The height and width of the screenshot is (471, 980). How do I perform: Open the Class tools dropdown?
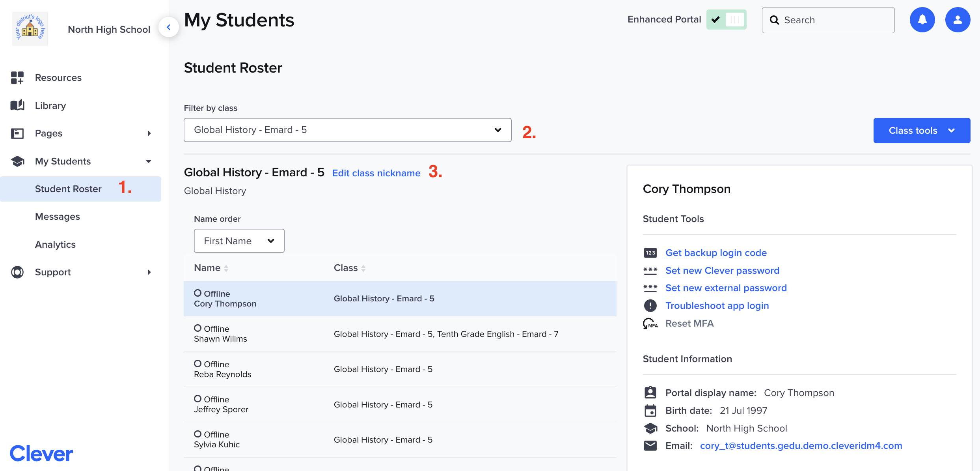tap(922, 131)
